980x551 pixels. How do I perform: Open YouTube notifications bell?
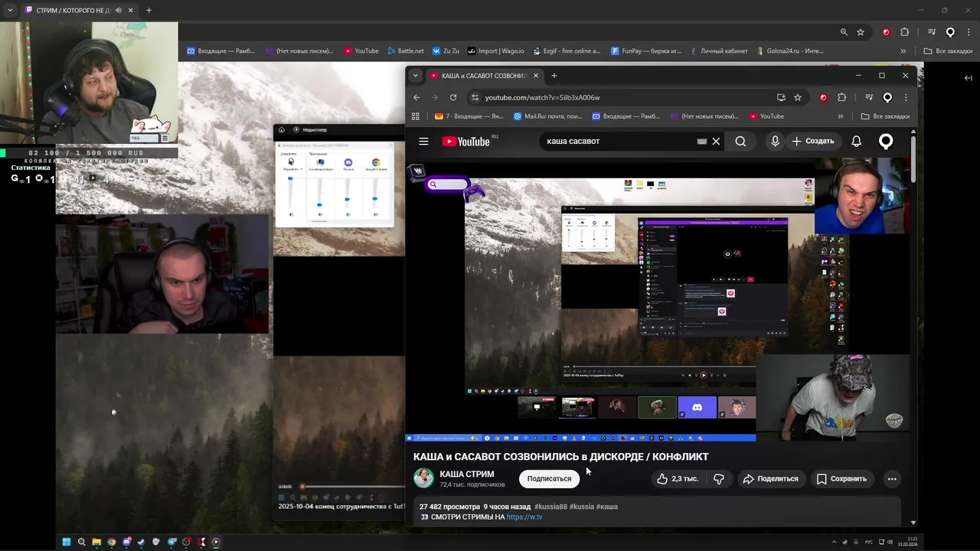(857, 141)
